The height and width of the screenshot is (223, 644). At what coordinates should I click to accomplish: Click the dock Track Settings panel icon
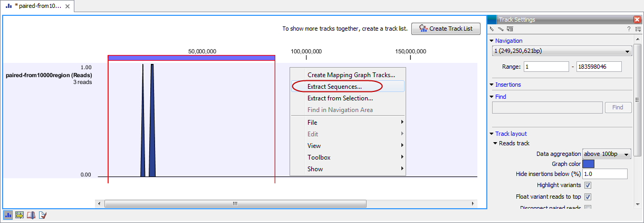click(x=510, y=29)
